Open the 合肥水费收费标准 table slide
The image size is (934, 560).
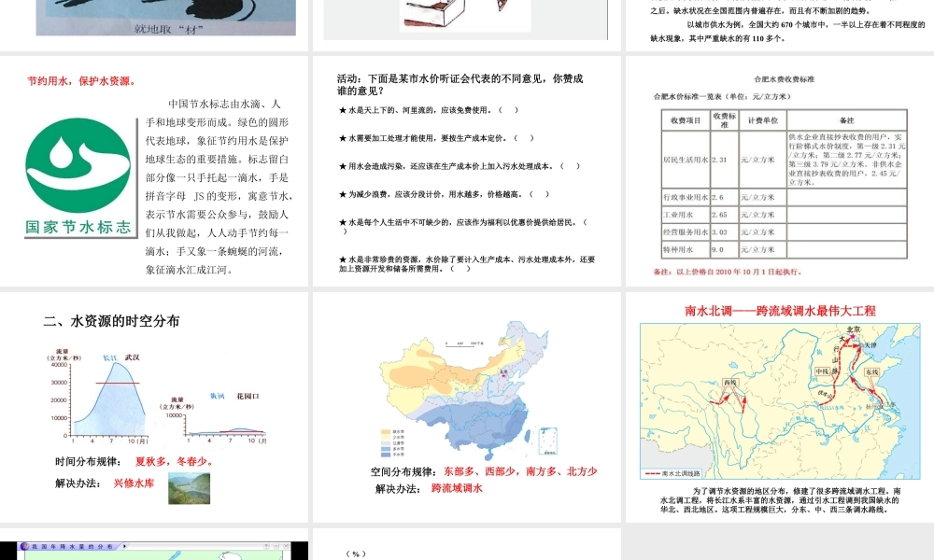tap(780, 171)
